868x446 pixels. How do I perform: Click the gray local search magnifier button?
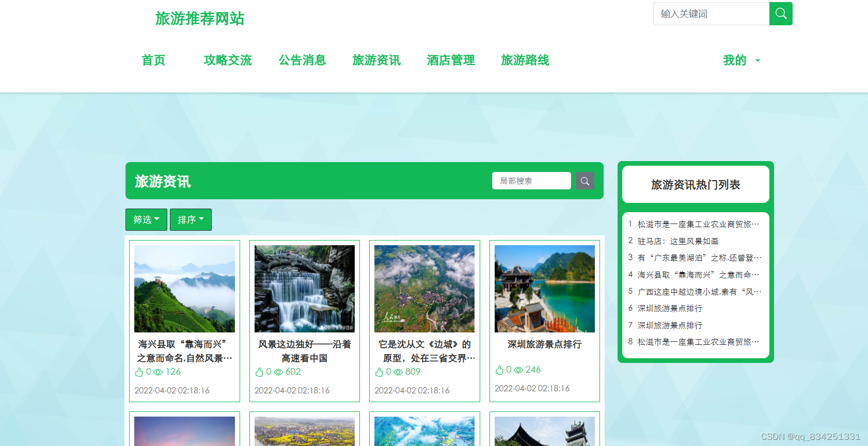pos(585,181)
